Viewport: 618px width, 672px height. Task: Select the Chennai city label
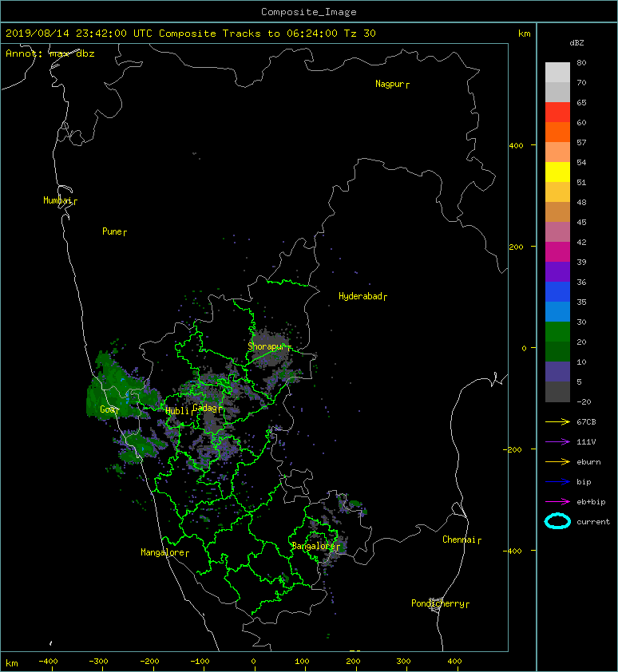[462, 540]
